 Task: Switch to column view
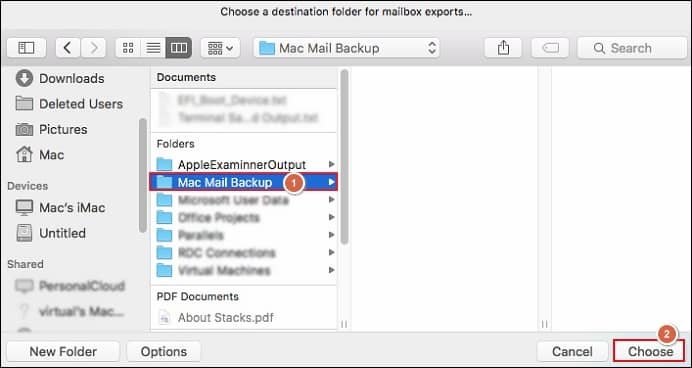pos(179,48)
